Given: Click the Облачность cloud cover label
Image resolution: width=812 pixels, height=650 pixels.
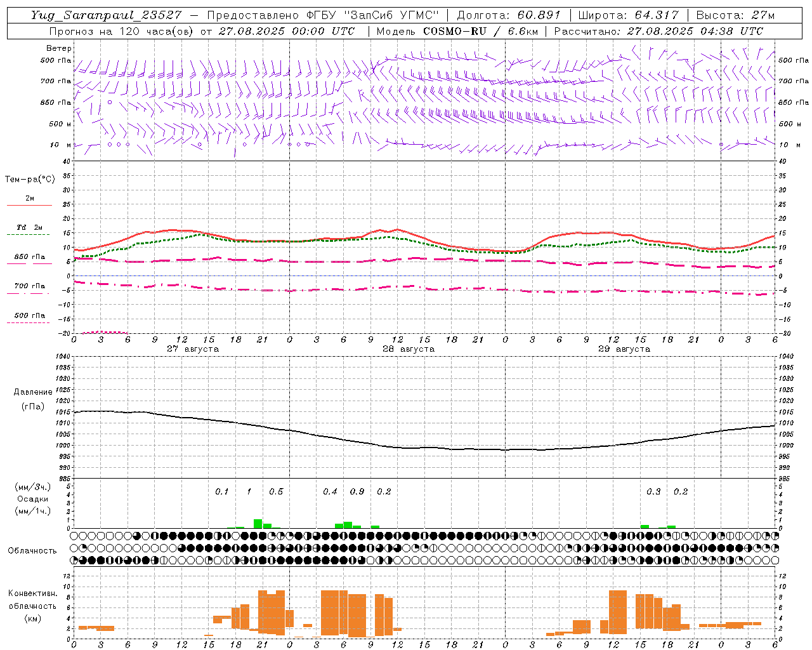Looking at the screenshot, I should pos(32,551).
